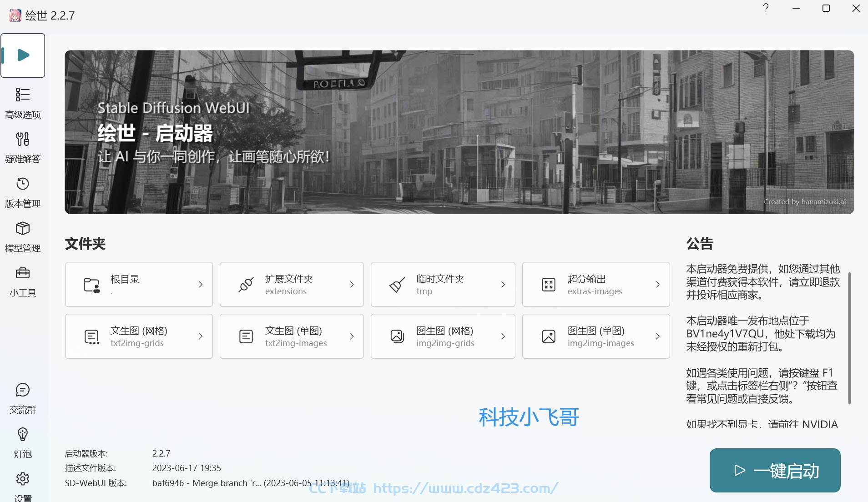Screen dimensions: 868x502
Task: Click the chevron on 扩展文件夹 card
Action: pos(352,284)
